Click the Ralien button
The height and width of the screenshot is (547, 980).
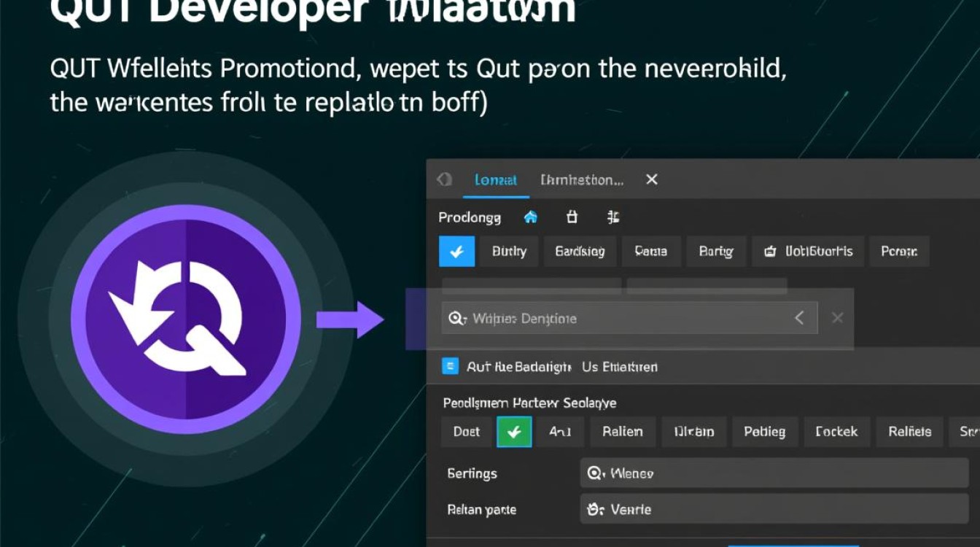point(623,432)
